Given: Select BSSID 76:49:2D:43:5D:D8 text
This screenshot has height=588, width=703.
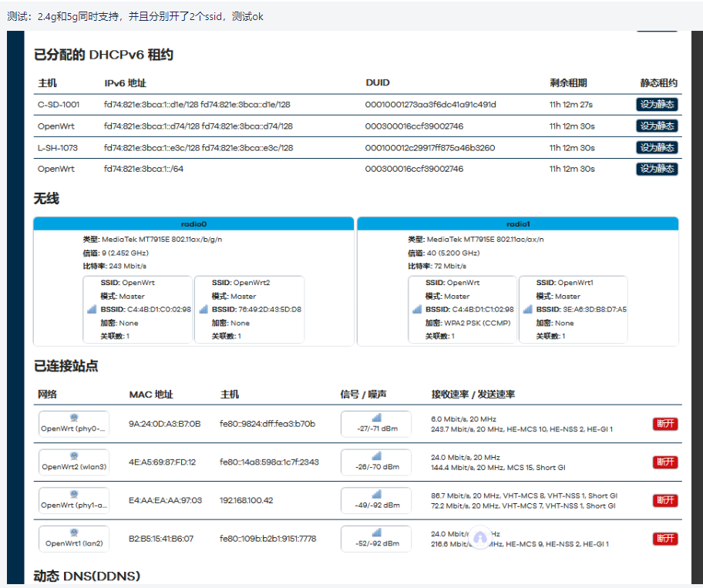Looking at the screenshot, I should (x=270, y=310).
